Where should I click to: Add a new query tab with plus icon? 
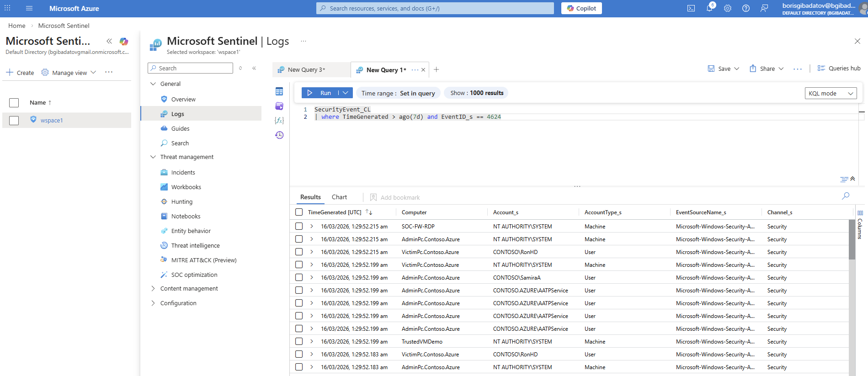[437, 69]
